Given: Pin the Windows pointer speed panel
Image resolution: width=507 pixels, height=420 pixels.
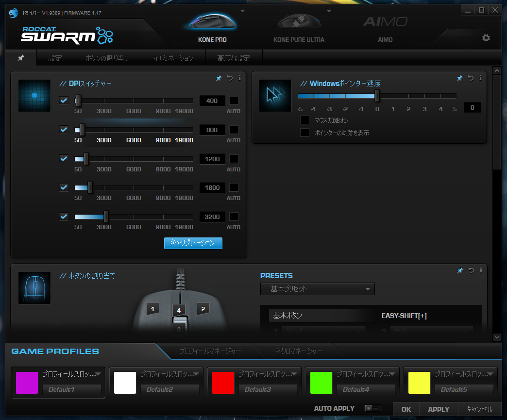Looking at the screenshot, I should pos(459,78).
